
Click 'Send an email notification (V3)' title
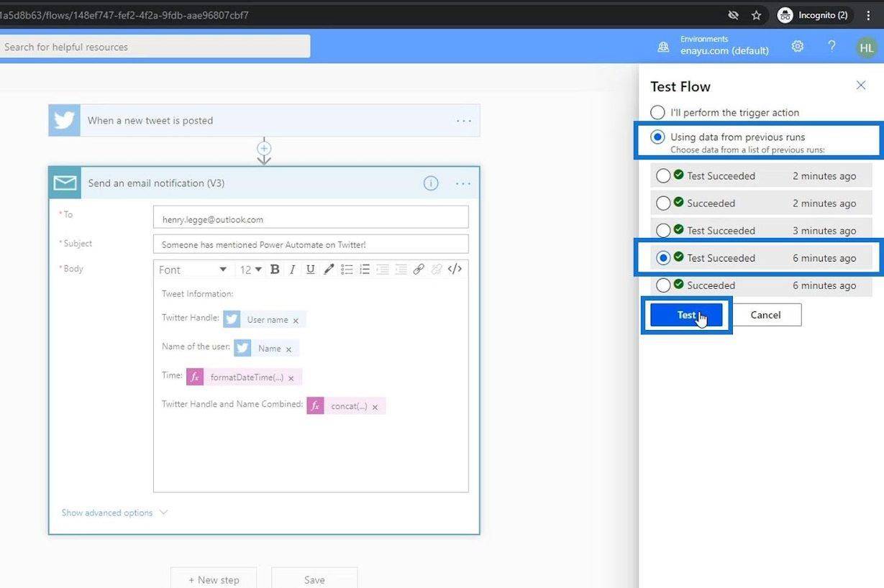coord(156,183)
